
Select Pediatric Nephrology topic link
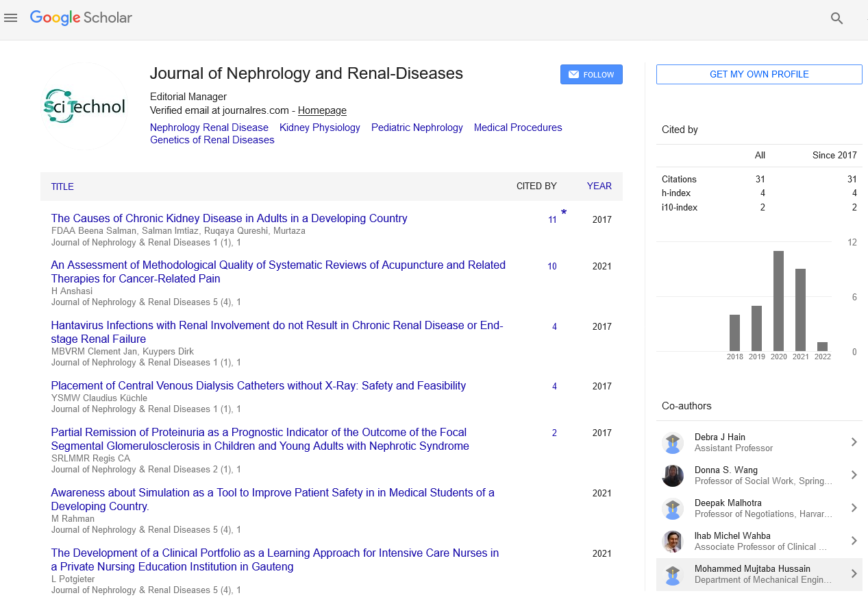417,128
